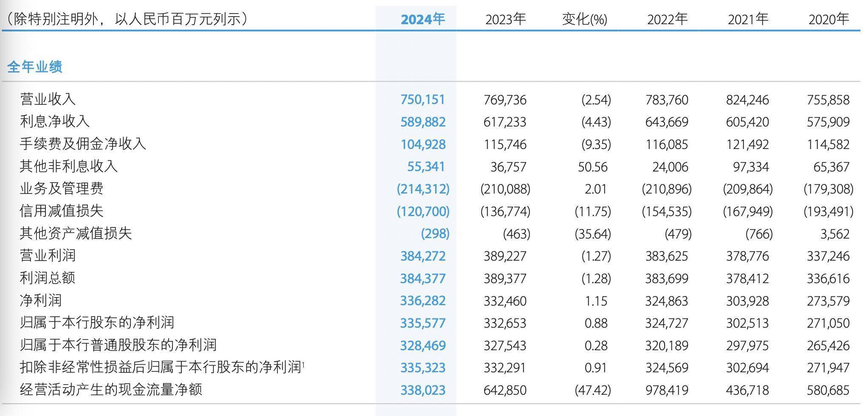
Task: Click the 2023年 column header
Action: [505, 19]
